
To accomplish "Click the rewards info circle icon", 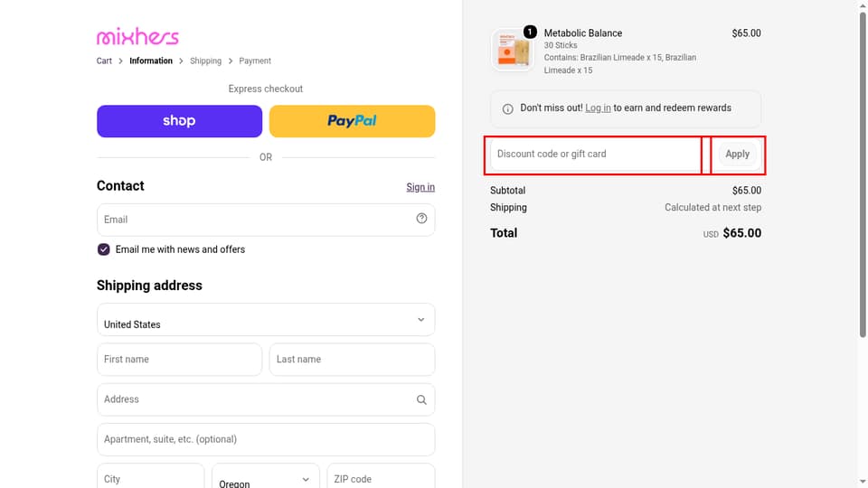I will (x=507, y=108).
